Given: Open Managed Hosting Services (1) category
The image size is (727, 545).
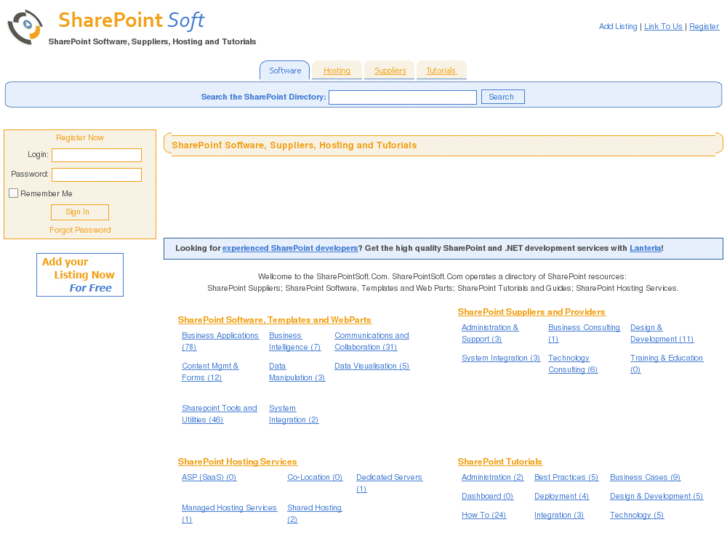Looking at the screenshot, I should [x=229, y=513].
